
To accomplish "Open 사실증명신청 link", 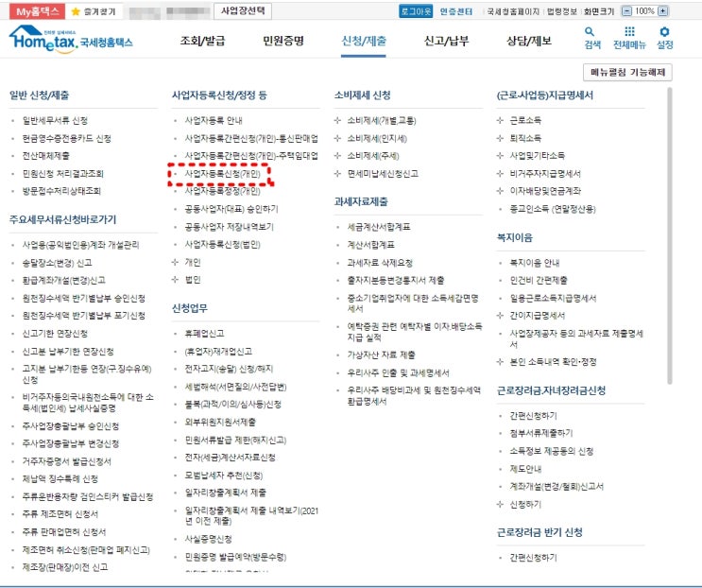I will [x=208, y=539].
